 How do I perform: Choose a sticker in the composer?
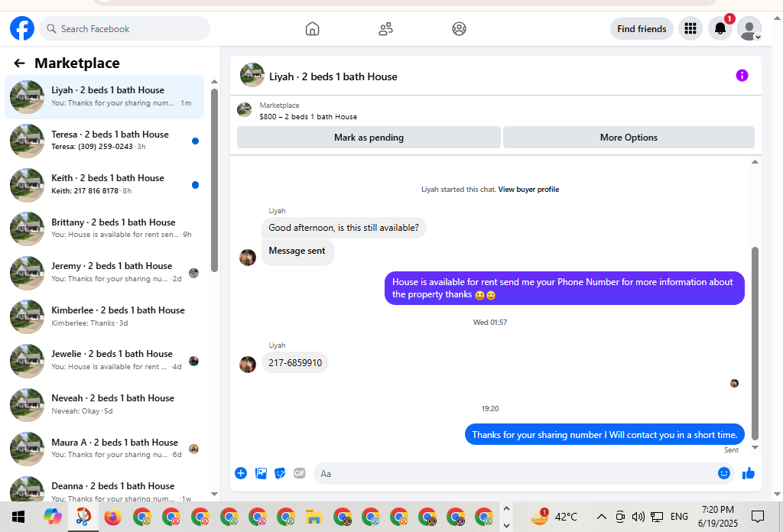(280, 473)
